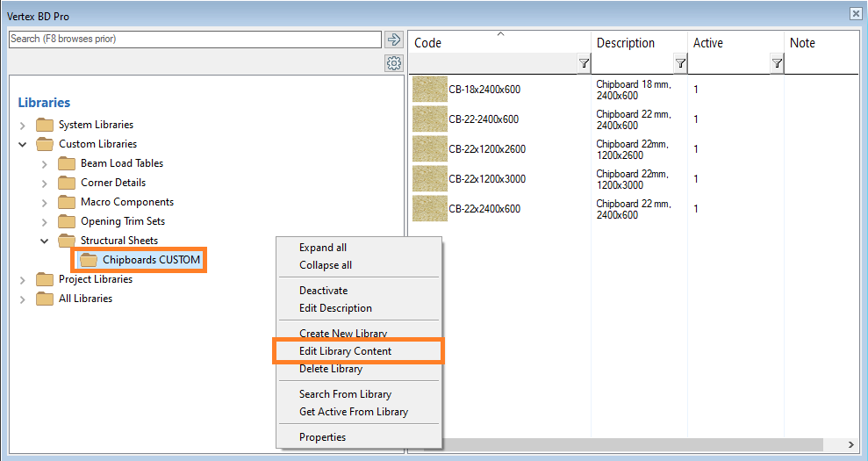Click the Active column filter icon

[x=777, y=63]
